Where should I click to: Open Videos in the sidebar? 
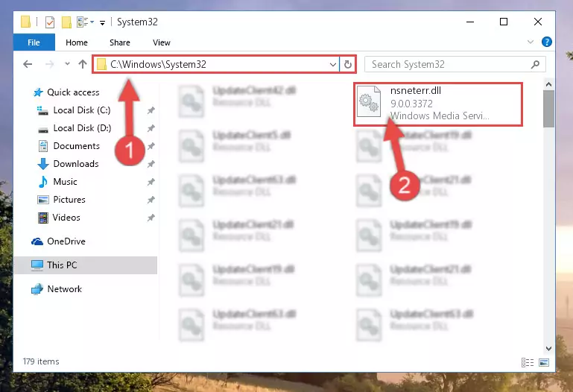[x=66, y=218]
